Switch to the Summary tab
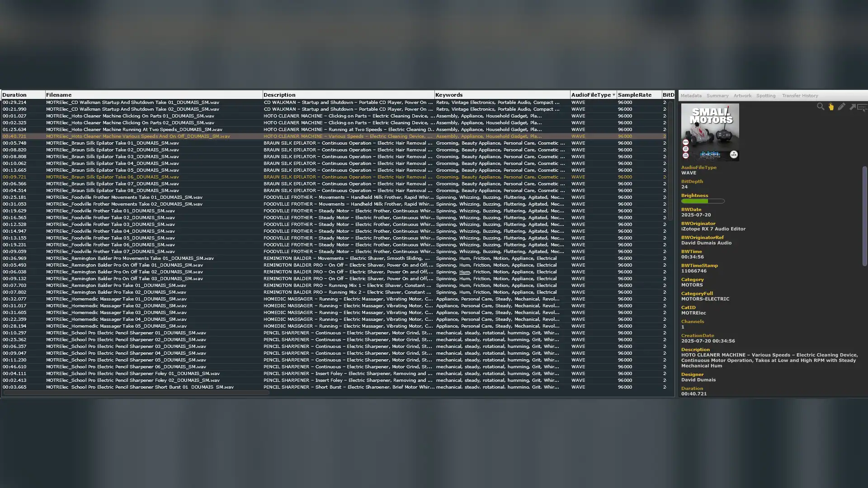 point(717,96)
